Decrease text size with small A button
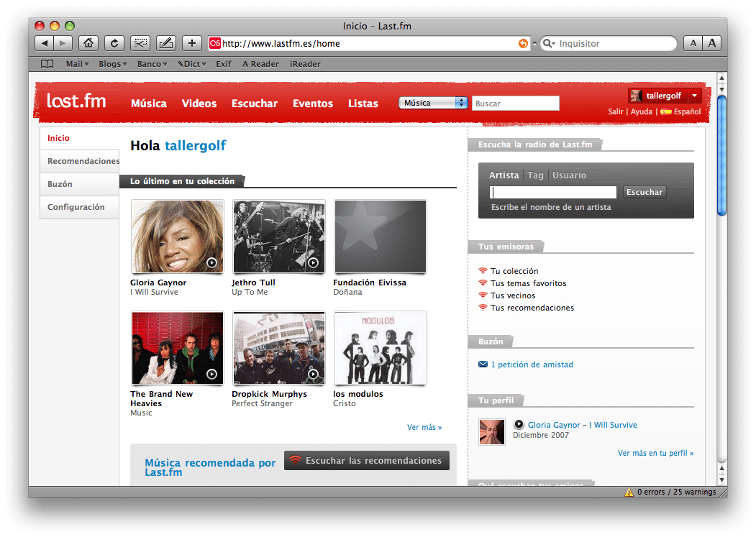 693,43
